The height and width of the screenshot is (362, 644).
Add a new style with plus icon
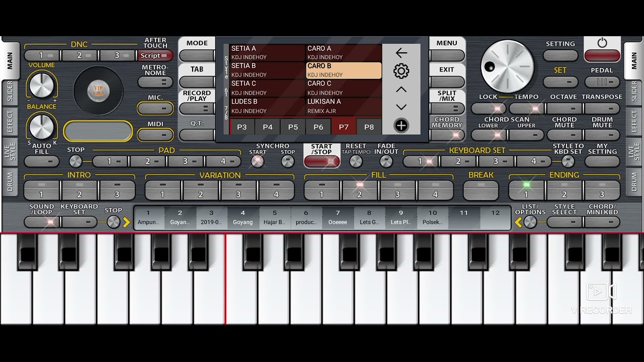[401, 125]
